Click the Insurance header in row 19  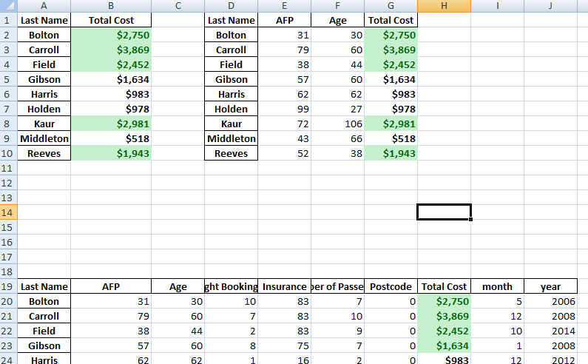coord(284,286)
